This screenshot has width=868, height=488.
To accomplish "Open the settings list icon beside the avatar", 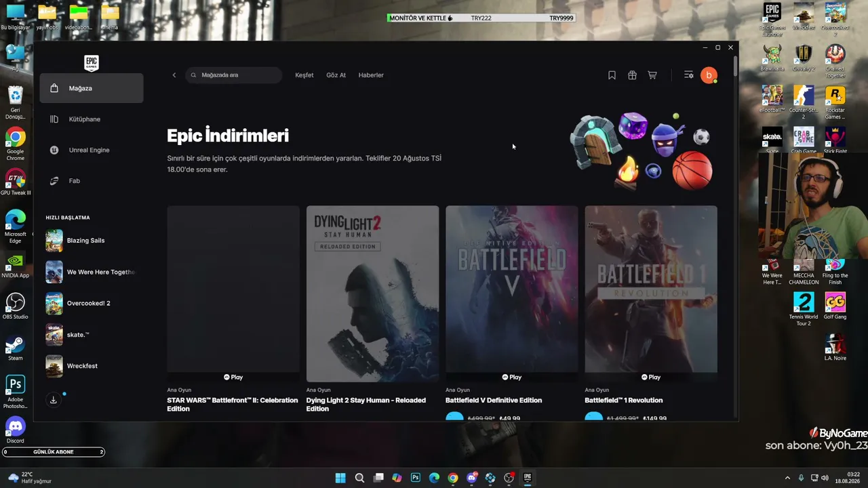I will [x=689, y=75].
